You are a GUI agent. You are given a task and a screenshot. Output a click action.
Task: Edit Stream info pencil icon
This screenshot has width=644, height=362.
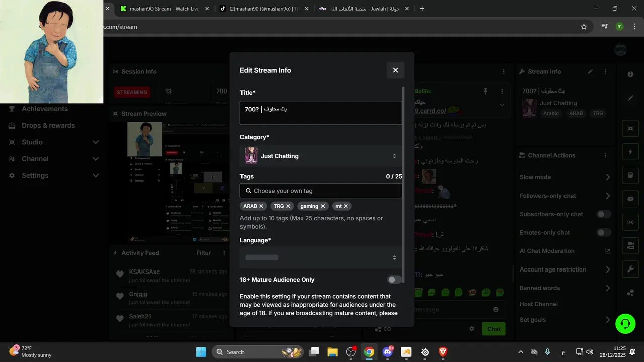coord(590,72)
